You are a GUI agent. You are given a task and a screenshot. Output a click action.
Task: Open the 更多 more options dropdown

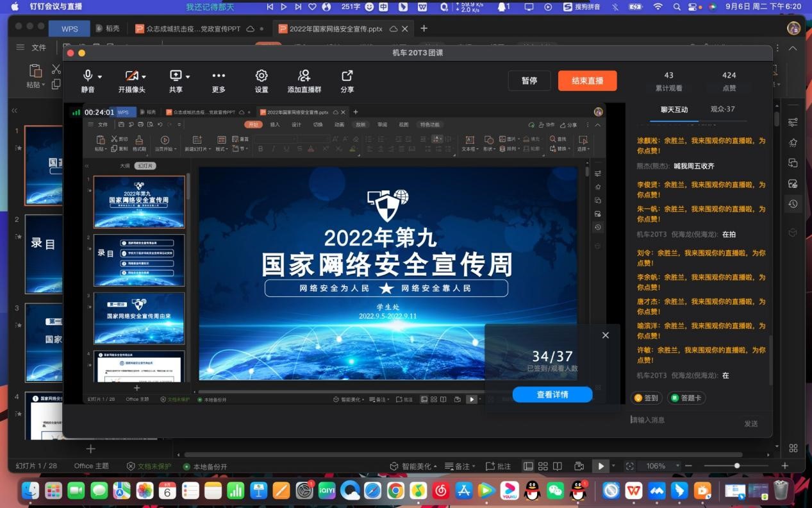pyautogui.click(x=218, y=80)
